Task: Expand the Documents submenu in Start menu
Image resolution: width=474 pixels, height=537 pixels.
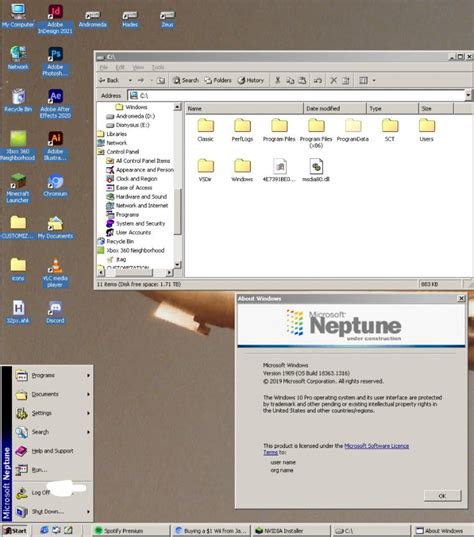Action: (x=53, y=395)
